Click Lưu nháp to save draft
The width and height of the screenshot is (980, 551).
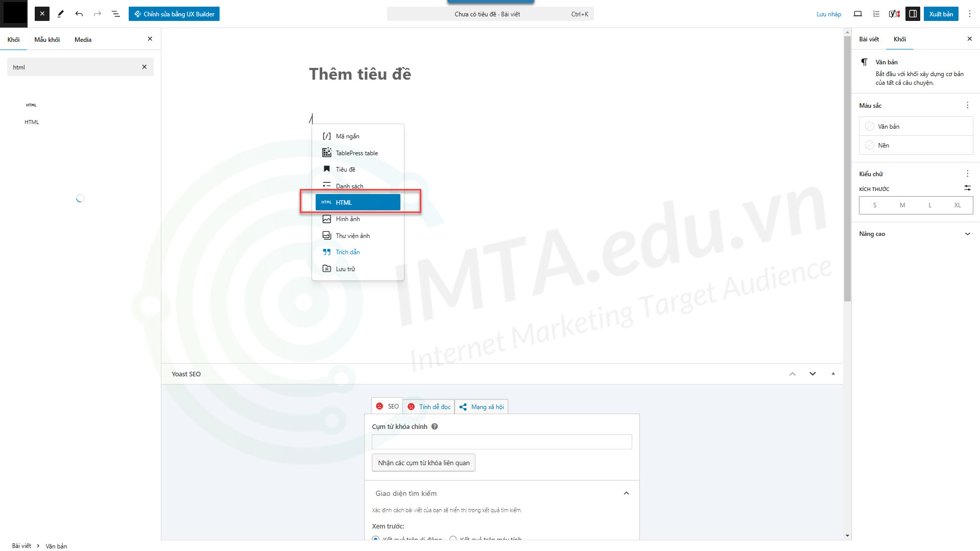click(829, 14)
